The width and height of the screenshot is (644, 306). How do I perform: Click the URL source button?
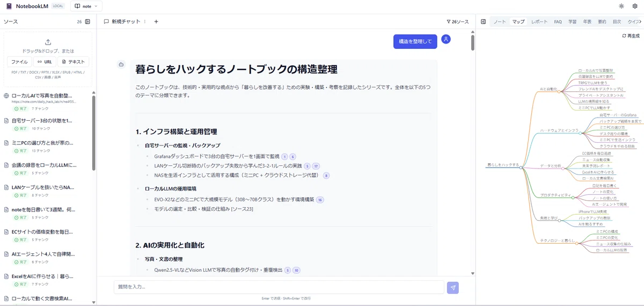coord(45,62)
